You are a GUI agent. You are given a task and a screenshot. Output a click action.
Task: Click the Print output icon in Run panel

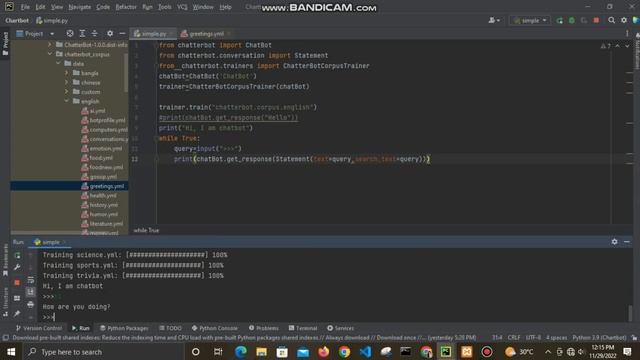(31, 304)
